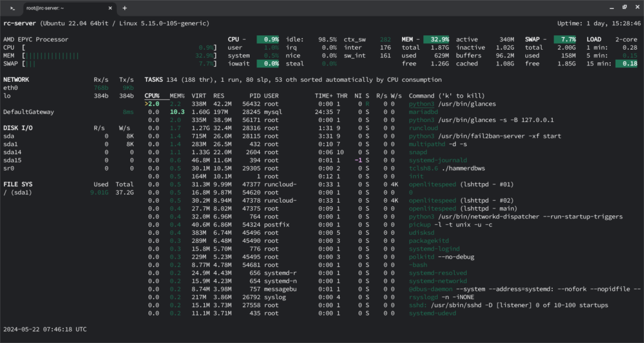Click the eth0 network interface row

pos(69,88)
